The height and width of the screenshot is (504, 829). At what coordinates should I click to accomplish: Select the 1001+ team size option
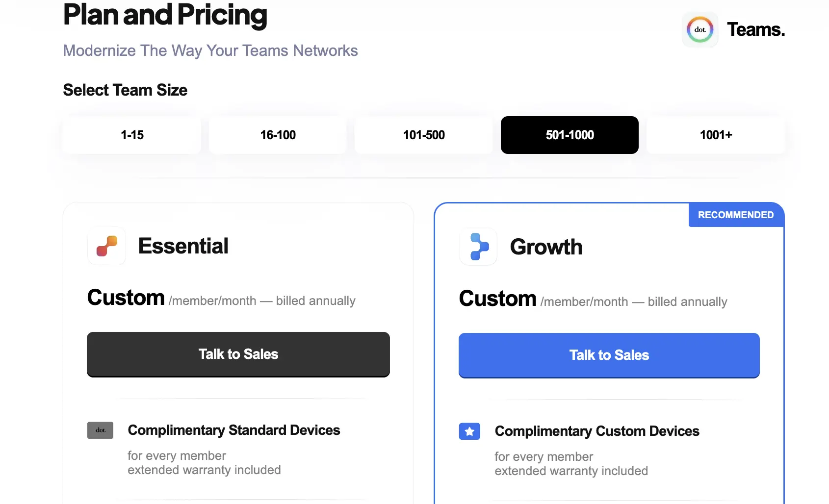(716, 135)
